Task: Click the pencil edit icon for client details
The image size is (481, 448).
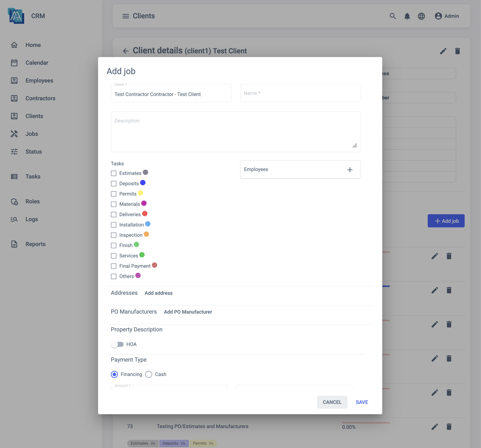Action: [443, 51]
